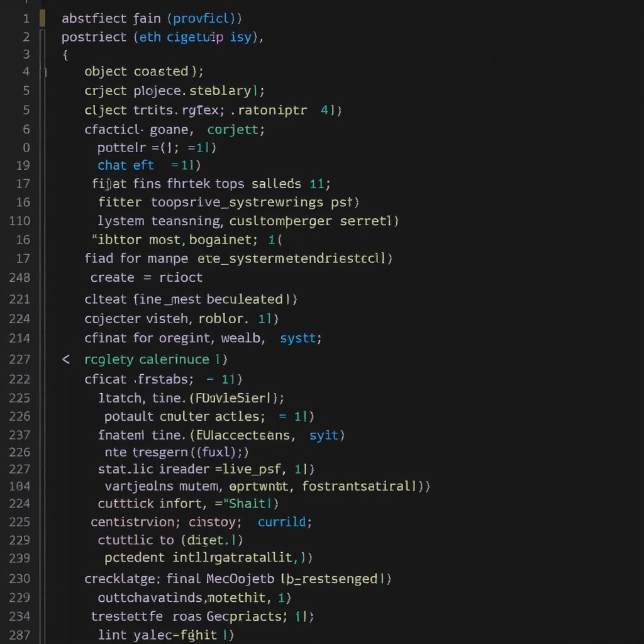This screenshot has width=644, height=644.
Task: Click line number 287 at the bottom
Action: (x=19, y=635)
